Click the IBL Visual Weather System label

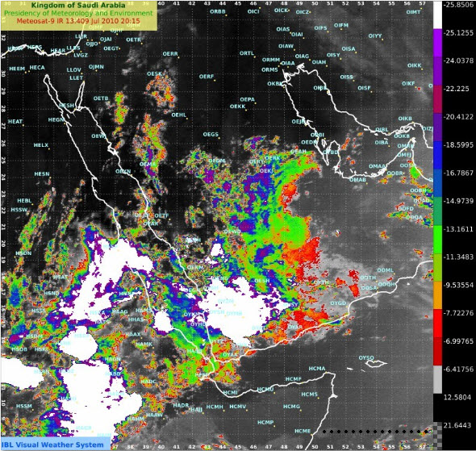click(x=52, y=445)
